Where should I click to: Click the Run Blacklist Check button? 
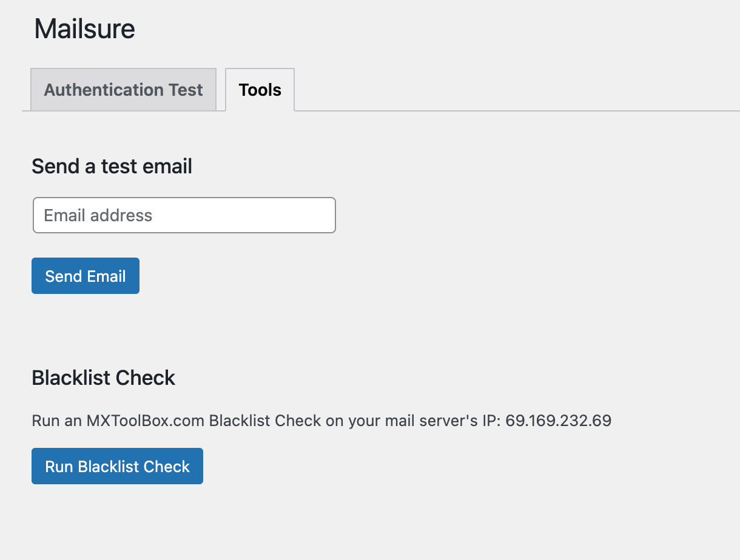point(117,466)
